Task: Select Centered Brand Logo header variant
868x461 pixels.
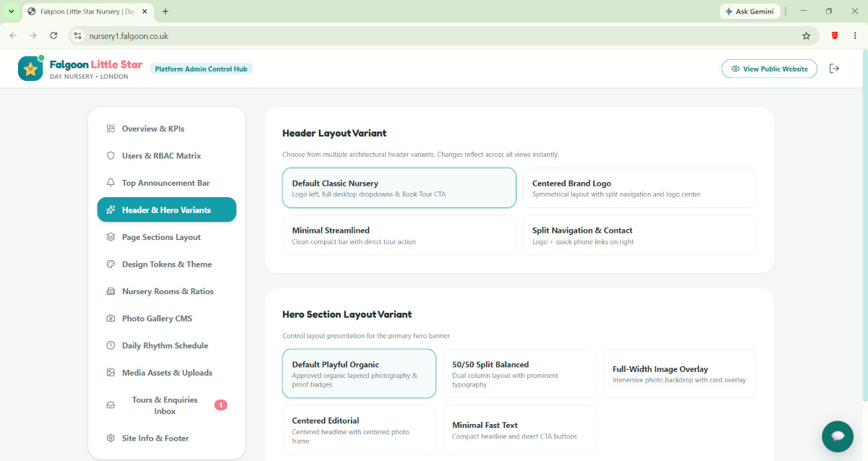Action: point(639,188)
